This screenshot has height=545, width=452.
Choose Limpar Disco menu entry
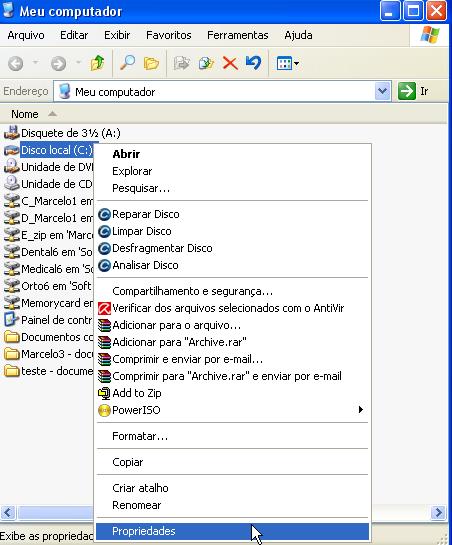[232, 231]
